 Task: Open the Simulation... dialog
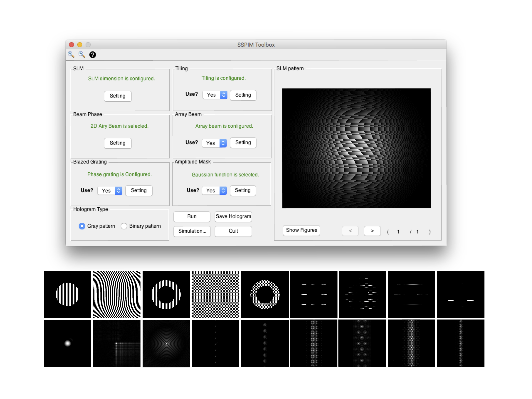click(192, 231)
